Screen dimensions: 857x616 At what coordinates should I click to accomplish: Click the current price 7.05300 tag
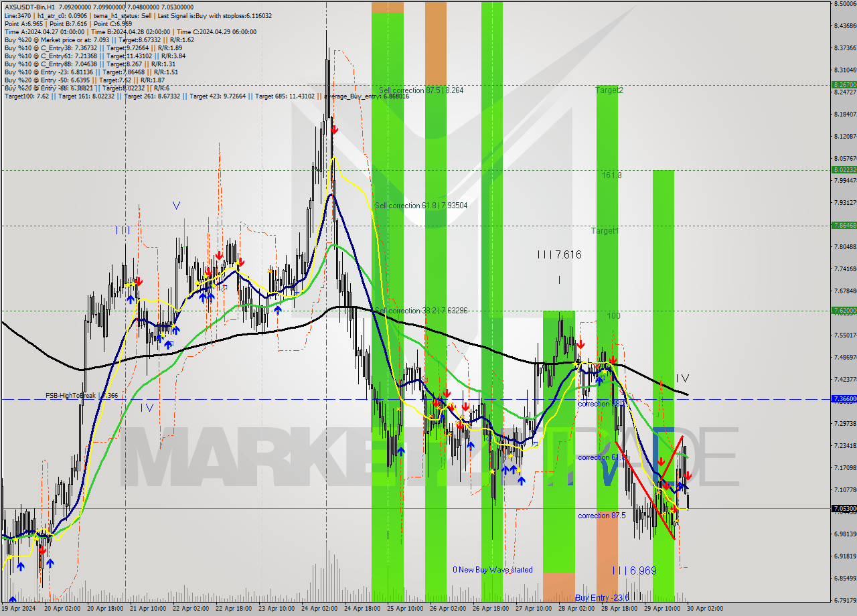coord(844,509)
